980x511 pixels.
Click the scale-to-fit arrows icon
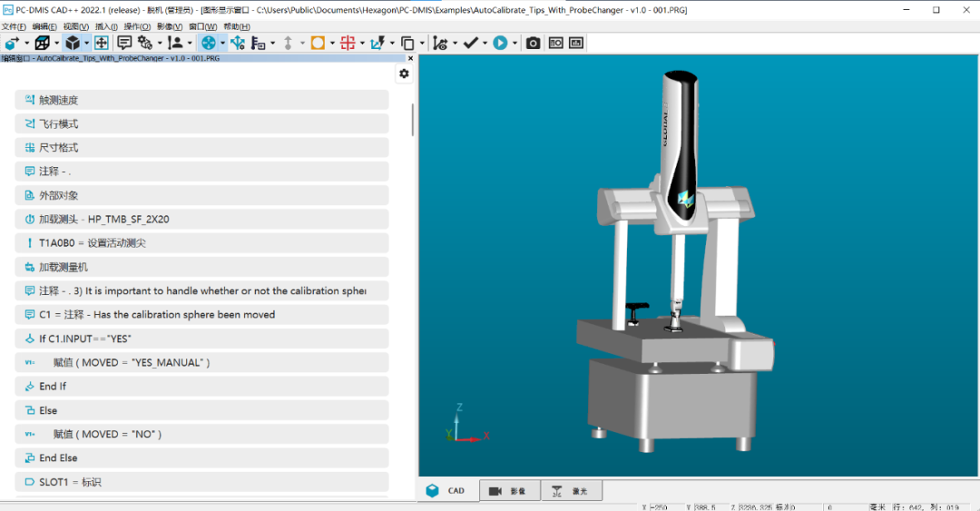point(102,43)
